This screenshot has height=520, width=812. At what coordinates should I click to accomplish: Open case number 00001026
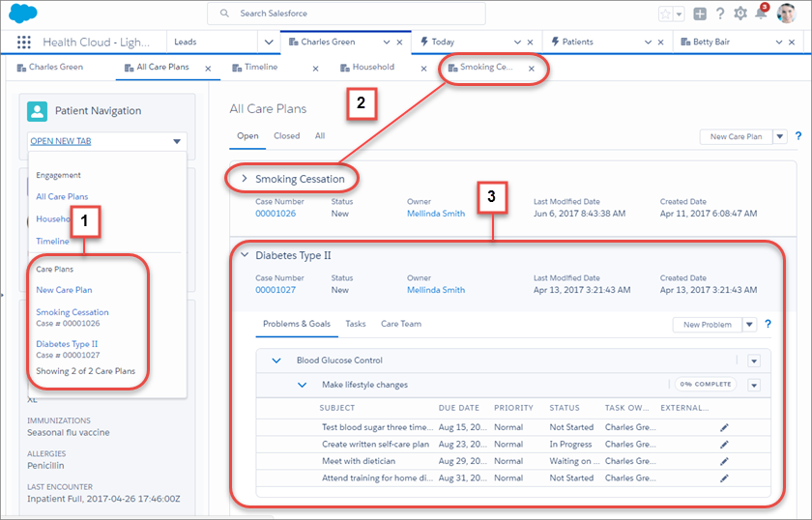[275, 214]
